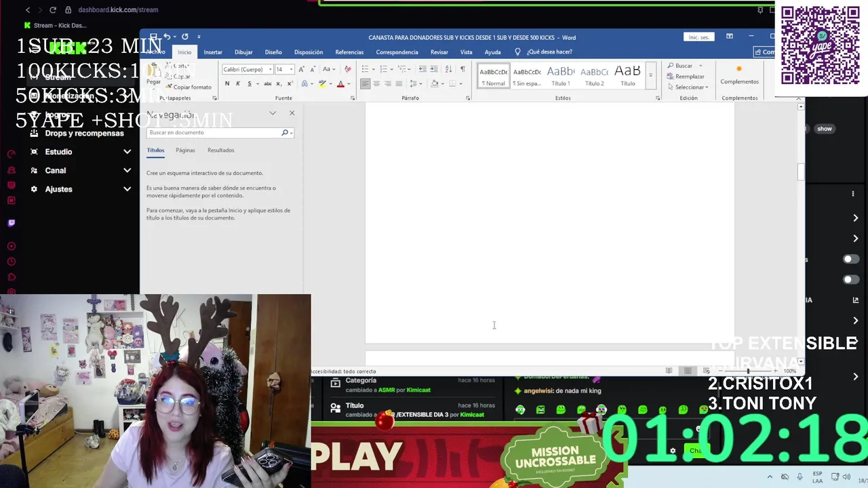The height and width of the screenshot is (488, 868).
Task: Shrink font size with the smaller A icon
Action: [312, 69]
